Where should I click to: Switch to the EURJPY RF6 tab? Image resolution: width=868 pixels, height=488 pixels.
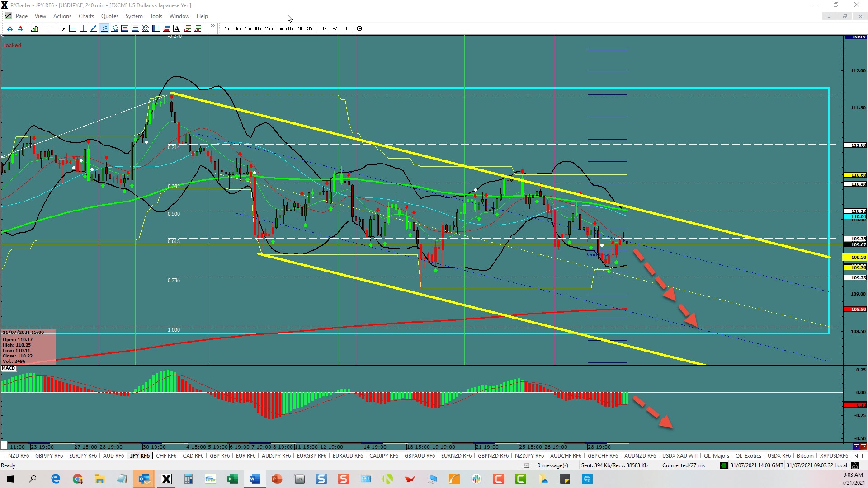(x=83, y=456)
